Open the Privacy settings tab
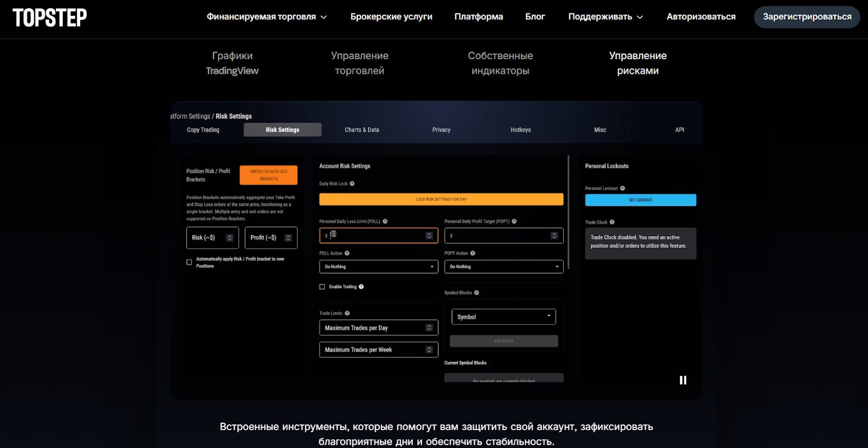Viewport: 868px width, 448px height. [x=442, y=130]
